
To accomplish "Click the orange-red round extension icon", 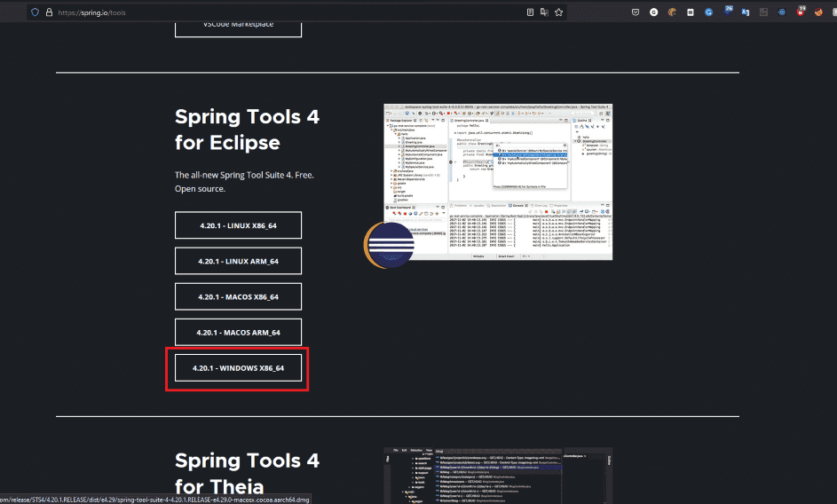I will tap(818, 12).
